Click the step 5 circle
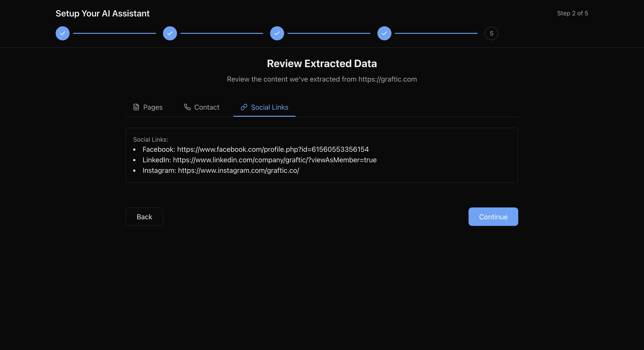This screenshot has width=644, height=350. coord(491,33)
